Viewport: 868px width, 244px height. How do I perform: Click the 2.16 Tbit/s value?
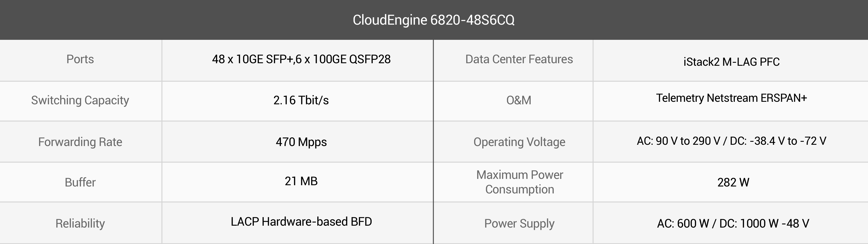pyautogui.click(x=301, y=100)
